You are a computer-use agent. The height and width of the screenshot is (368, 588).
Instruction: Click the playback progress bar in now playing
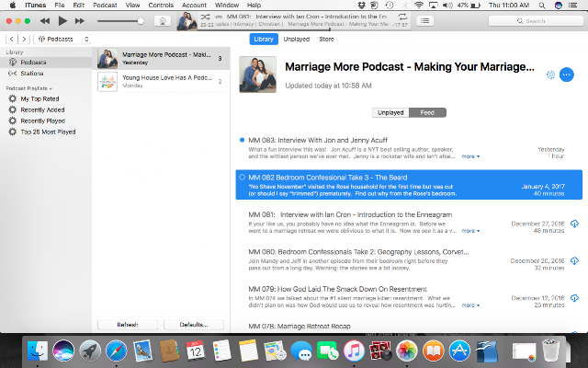point(304,29)
